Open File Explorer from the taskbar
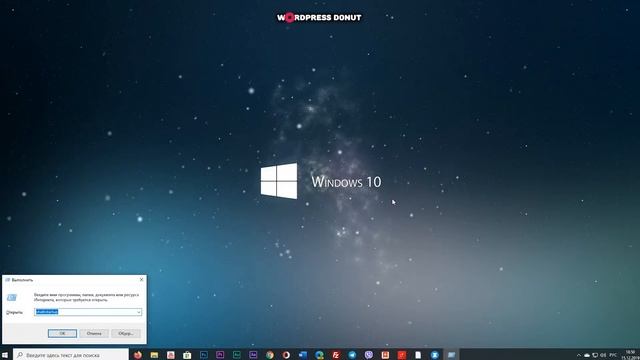The height and width of the screenshot is (360, 640). tap(154, 355)
